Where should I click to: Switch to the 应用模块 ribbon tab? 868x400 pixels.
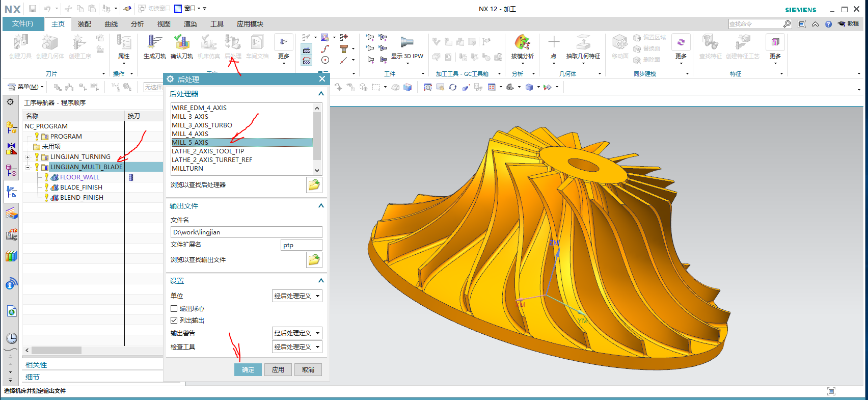coord(250,24)
